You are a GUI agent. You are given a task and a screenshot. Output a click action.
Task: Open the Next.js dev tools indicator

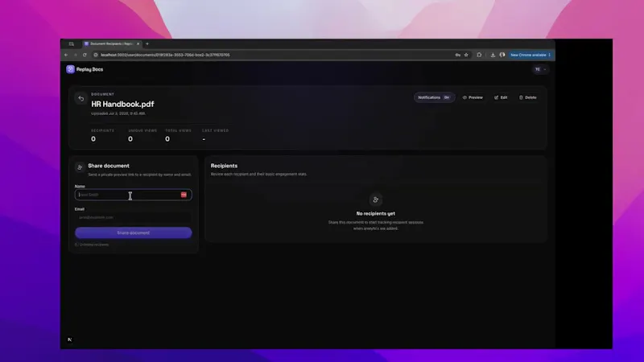(70, 339)
